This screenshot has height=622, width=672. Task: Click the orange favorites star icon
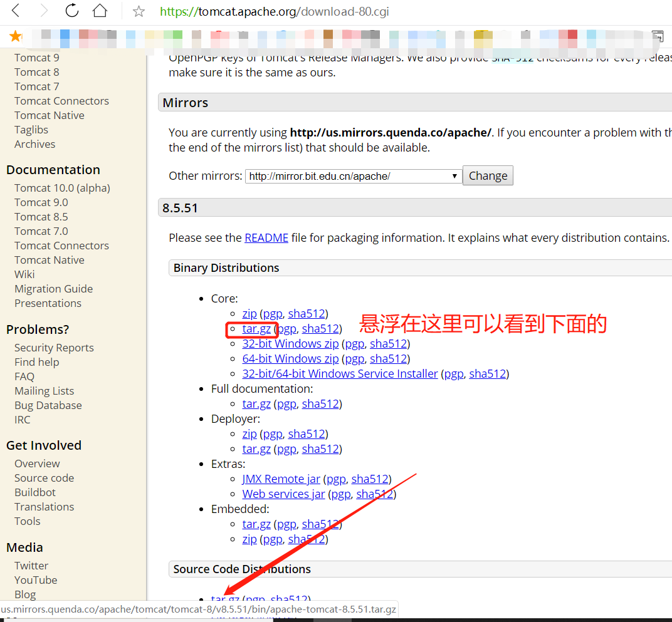tap(15, 36)
